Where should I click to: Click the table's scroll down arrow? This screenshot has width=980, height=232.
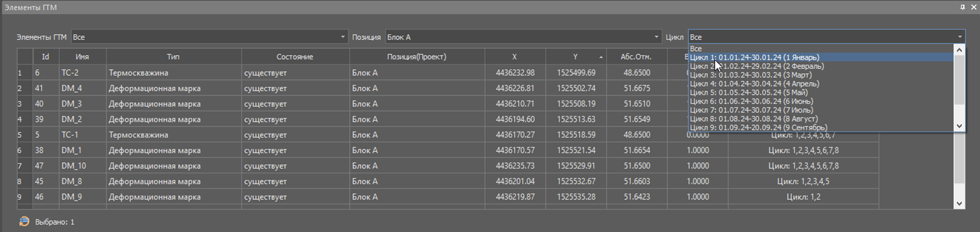[x=959, y=204]
